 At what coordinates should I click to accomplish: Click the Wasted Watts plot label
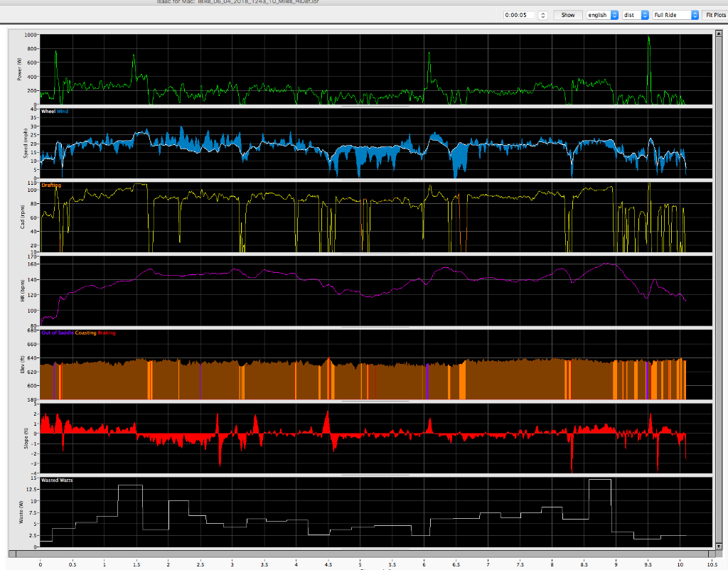57,480
